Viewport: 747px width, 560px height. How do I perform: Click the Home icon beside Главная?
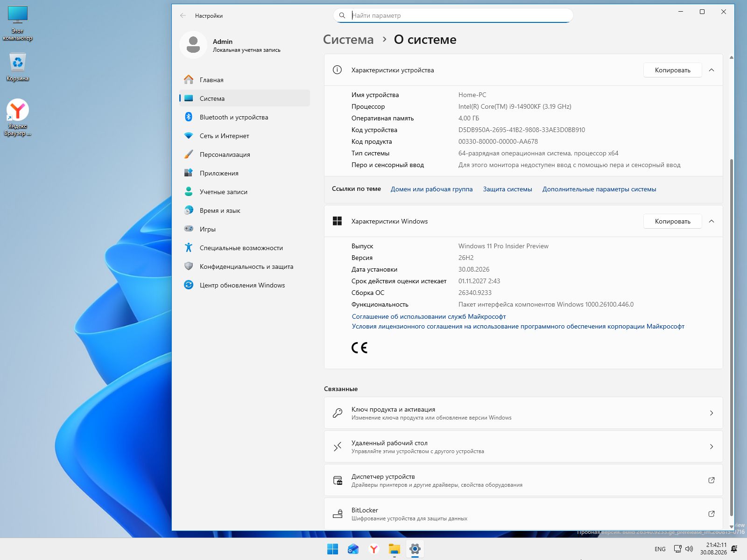pyautogui.click(x=189, y=80)
